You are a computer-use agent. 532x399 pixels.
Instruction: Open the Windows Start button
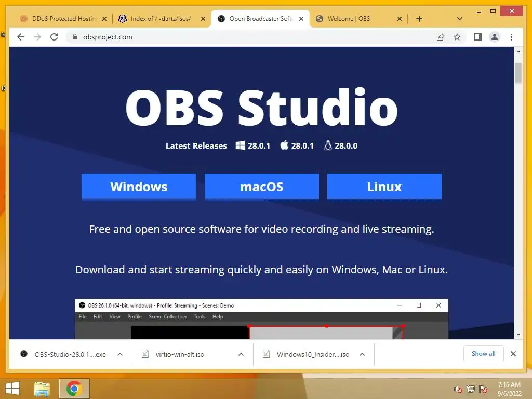(12, 389)
